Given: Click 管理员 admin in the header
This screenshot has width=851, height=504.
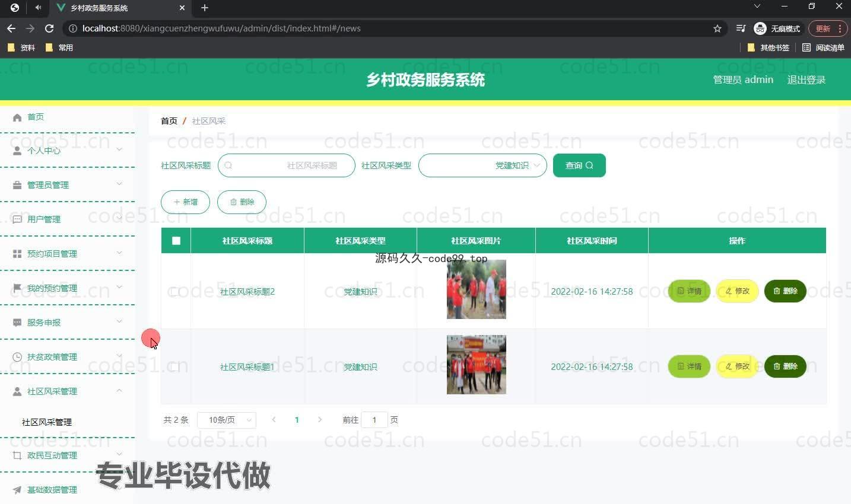Looking at the screenshot, I should pos(743,79).
